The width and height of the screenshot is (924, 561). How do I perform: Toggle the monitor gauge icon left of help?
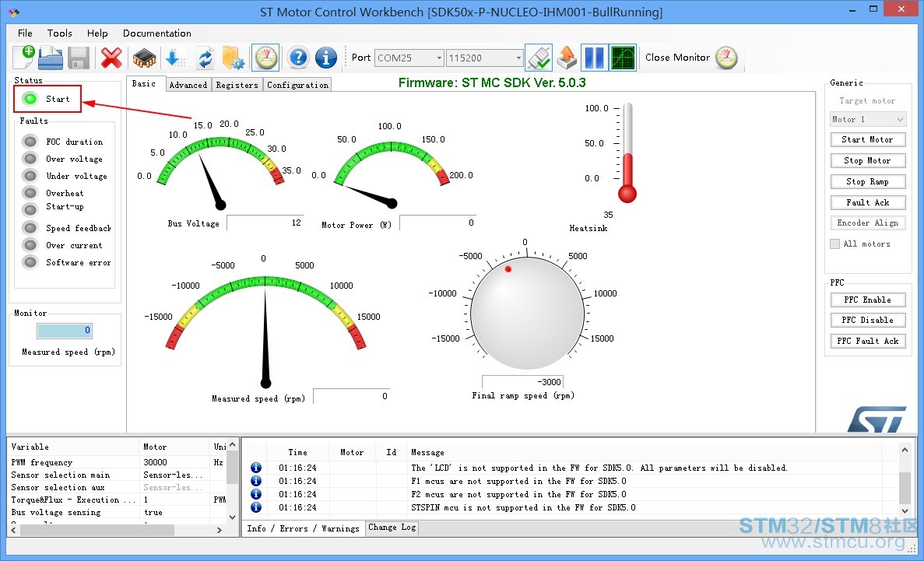(265, 58)
